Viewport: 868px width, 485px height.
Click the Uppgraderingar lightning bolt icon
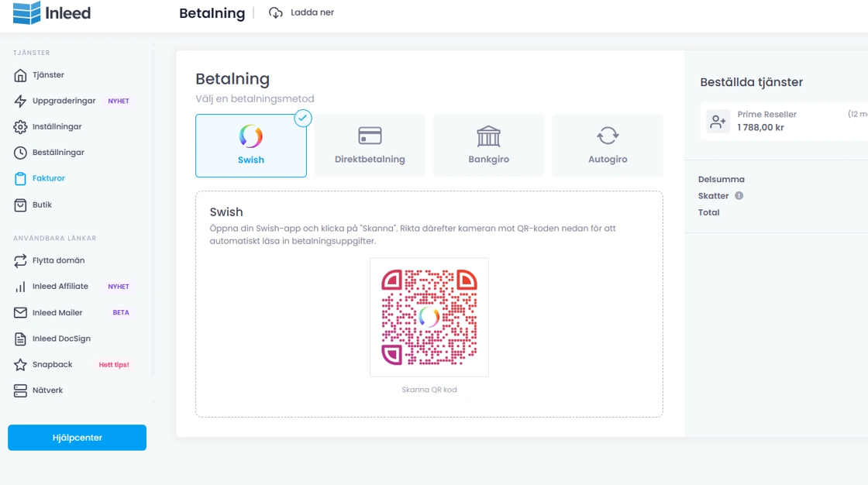[20, 101]
